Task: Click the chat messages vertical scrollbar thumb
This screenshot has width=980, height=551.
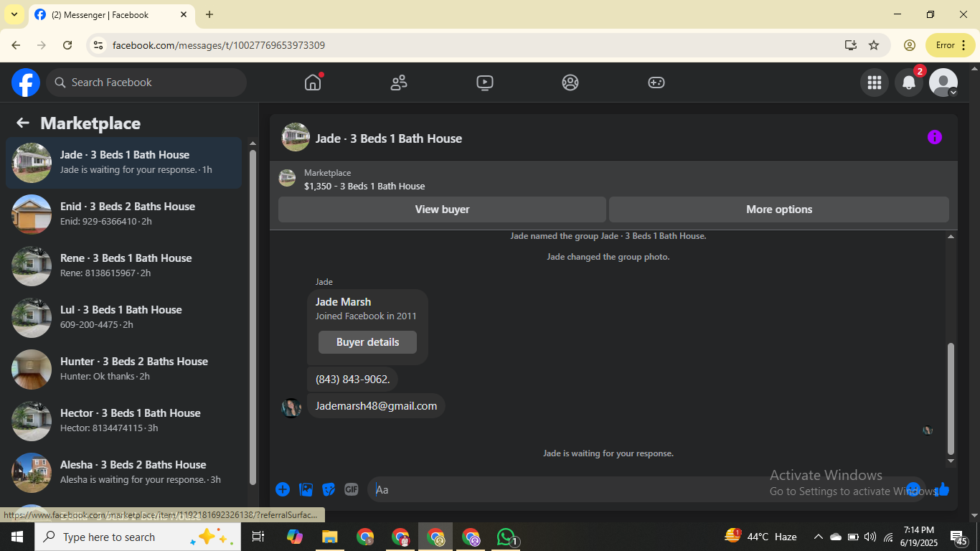Action: 951,397
